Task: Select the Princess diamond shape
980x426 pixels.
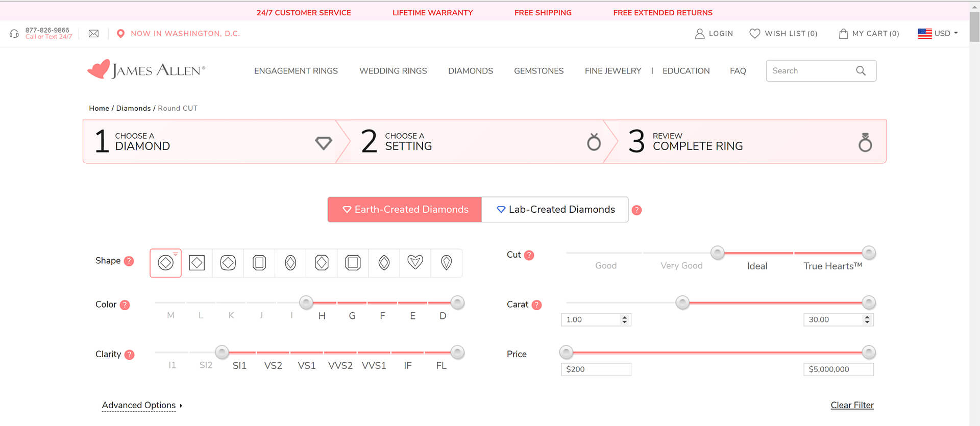Action: [x=197, y=263]
